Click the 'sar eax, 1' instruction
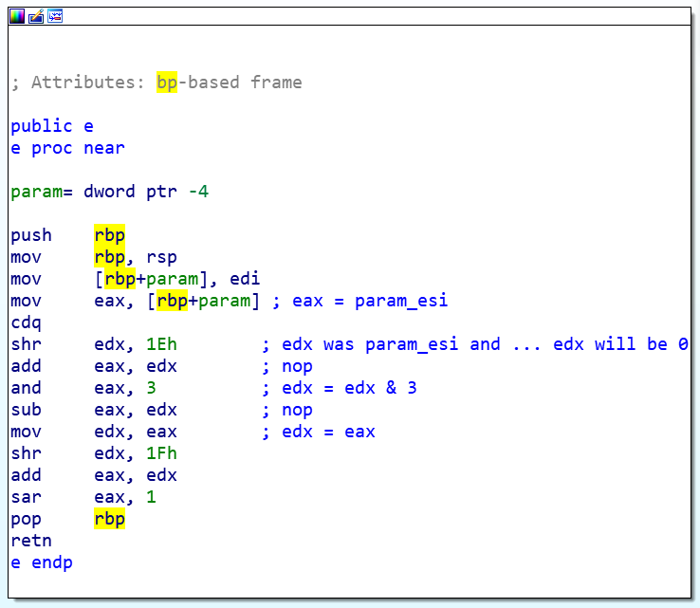This screenshot has width=700, height=608. [83, 497]
